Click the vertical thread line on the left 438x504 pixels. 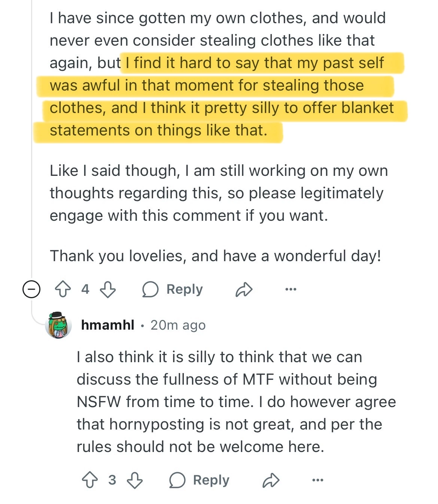[x=32, y=150]
